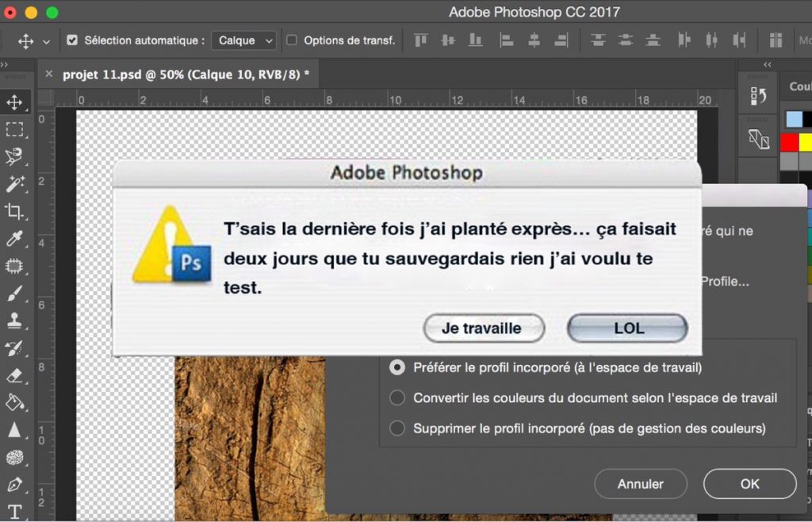Viewport: 812px width, 522px height.
Task: Click the Je travaille button
Action: tap(484, 328)
